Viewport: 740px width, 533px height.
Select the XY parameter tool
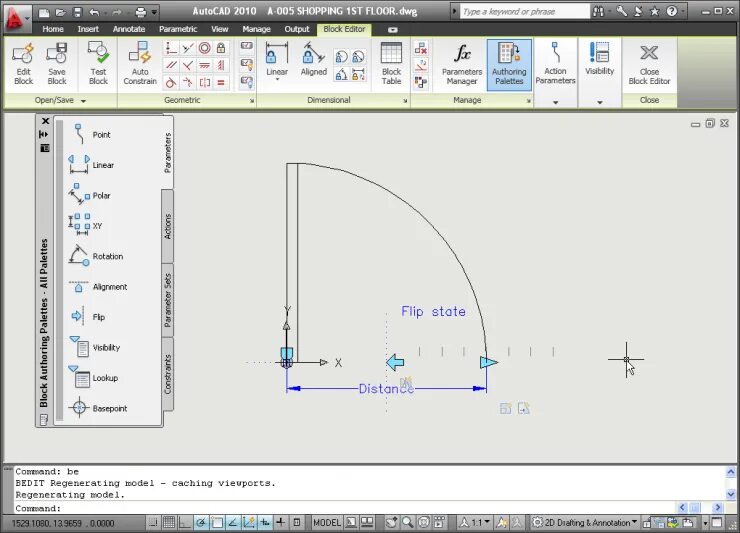pos(87,226)
